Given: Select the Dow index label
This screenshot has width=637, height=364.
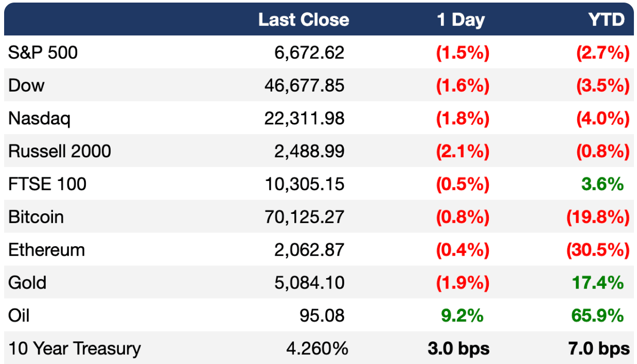Looking at the screenshot, I should [x=26, y=85].
